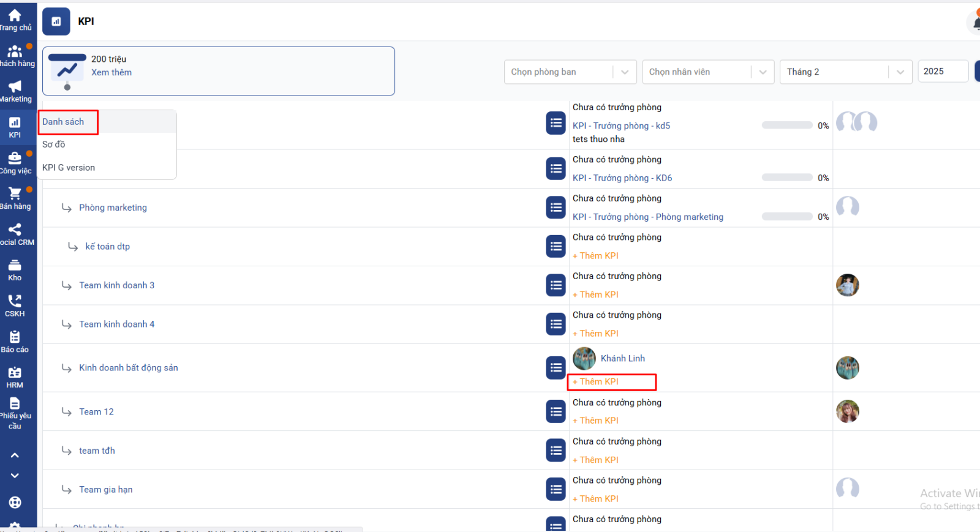Open CSKH phone support icon
Viewport: 980px width, 532px height.
15,302
